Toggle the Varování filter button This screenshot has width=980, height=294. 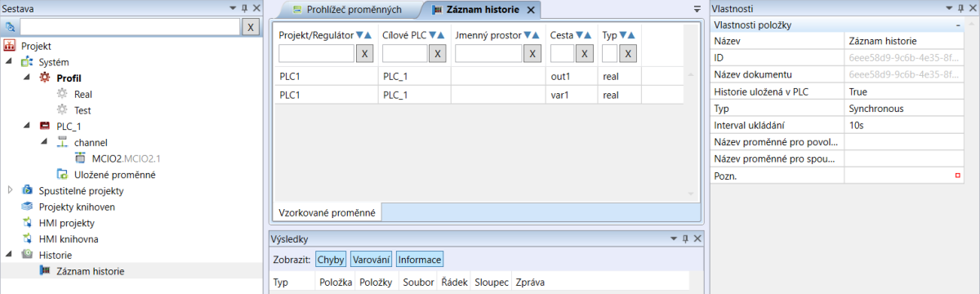point(372,260)
